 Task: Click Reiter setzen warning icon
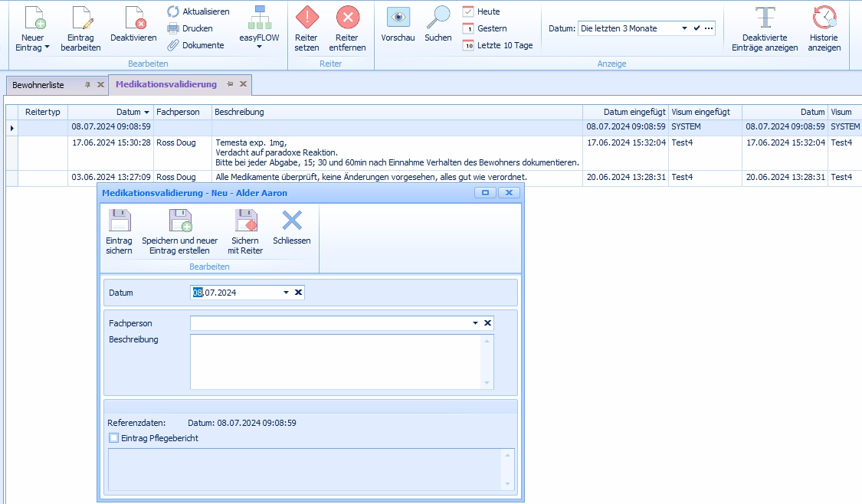(306, 18)
